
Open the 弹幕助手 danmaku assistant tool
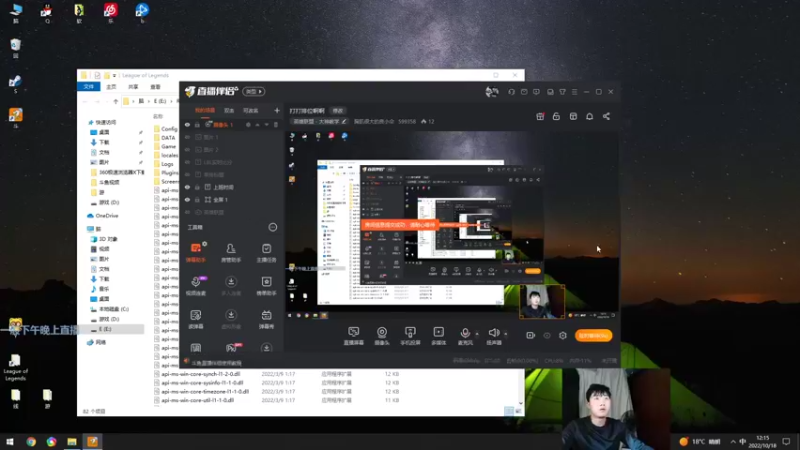[x=196, y=252]
